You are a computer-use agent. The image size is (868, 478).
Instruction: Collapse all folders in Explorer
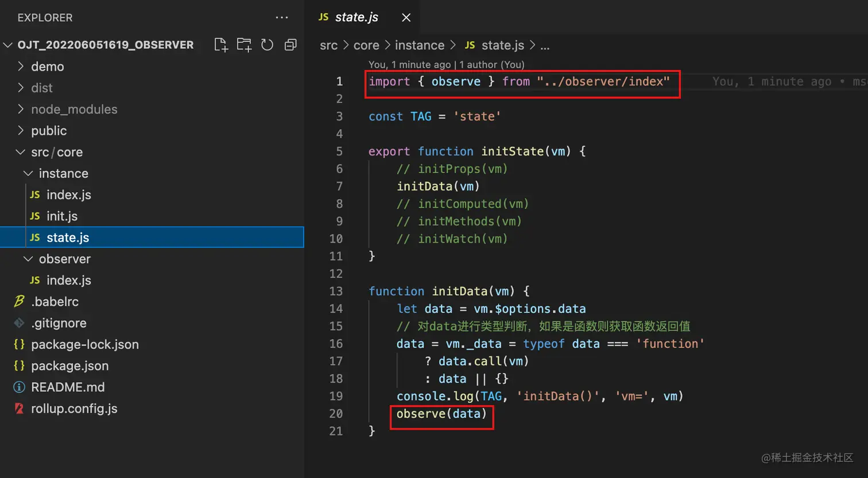point(290,45)
